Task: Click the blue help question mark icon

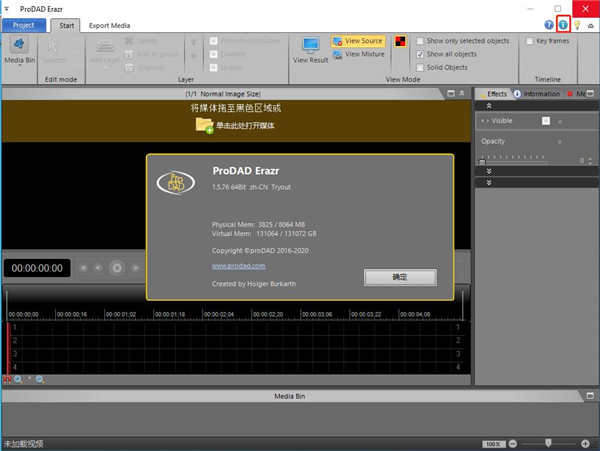Action: (549, 24)
